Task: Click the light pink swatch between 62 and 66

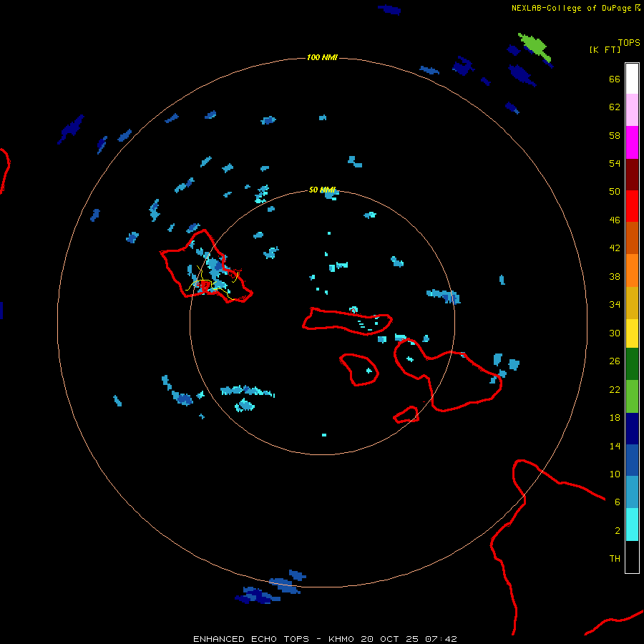Action: click(632, 110)
